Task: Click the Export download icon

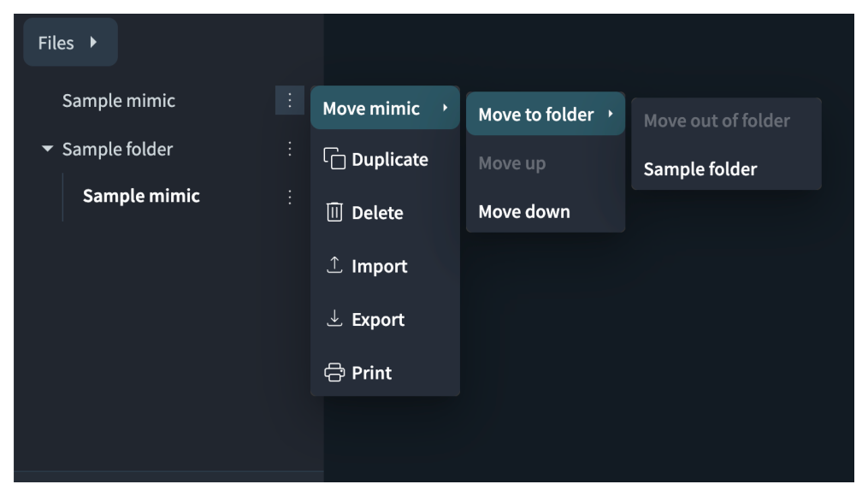Action: [x=334, y=318]
